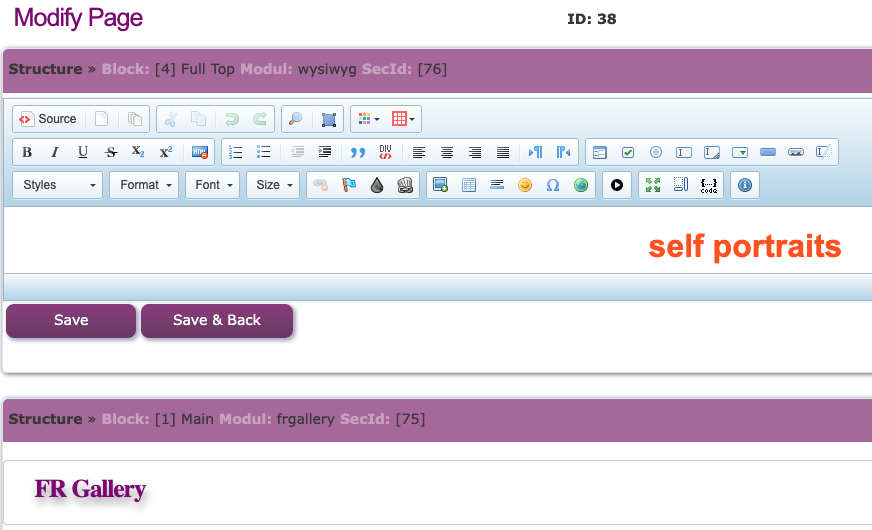Toggle Bold formatting

[27, 152]
